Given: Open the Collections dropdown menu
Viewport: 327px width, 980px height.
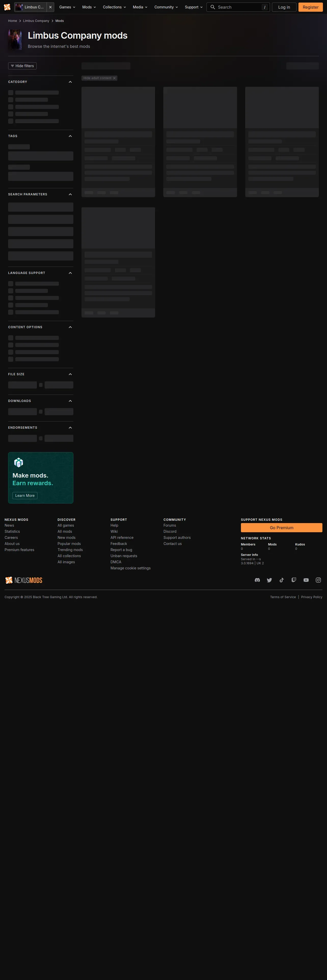Looking at the screenshot, I should coord(114,7).
